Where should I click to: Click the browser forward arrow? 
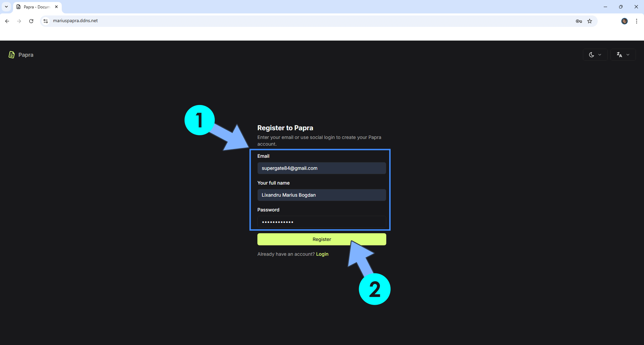(x=19, y=21)
